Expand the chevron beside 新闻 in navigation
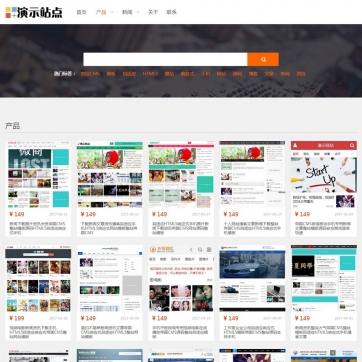 tap(138, 12)
